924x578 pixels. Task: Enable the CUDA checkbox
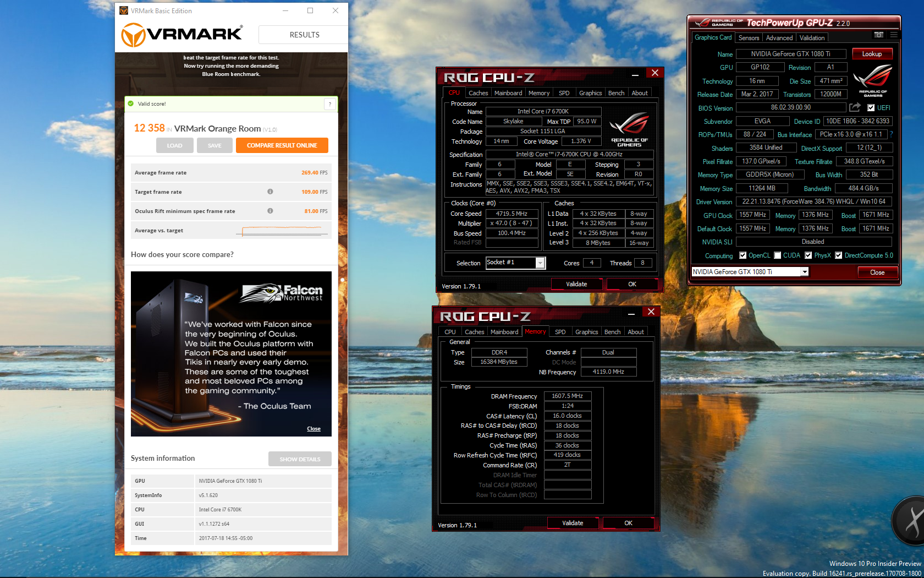[778, 255]
